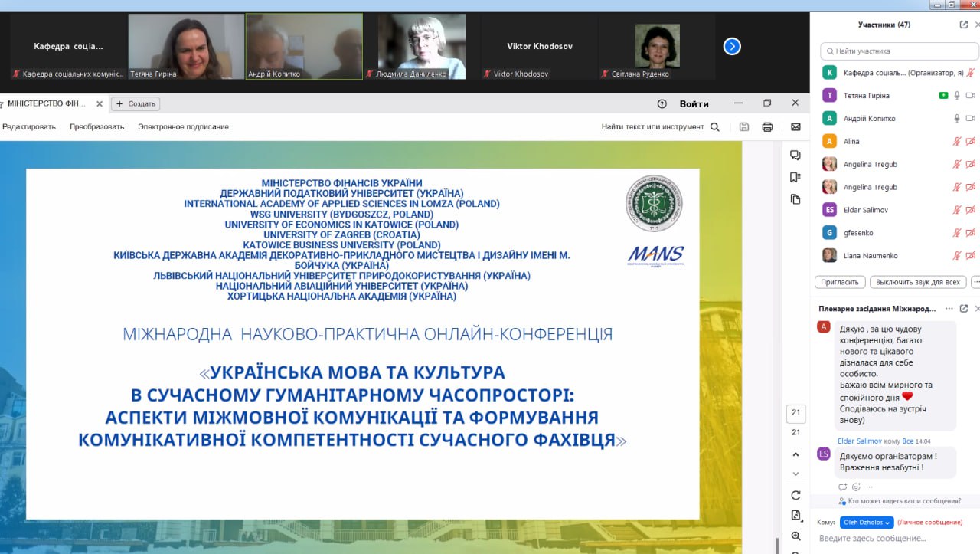Rotate the PDF page view
The image size is (980, 554).
point(795,495)
